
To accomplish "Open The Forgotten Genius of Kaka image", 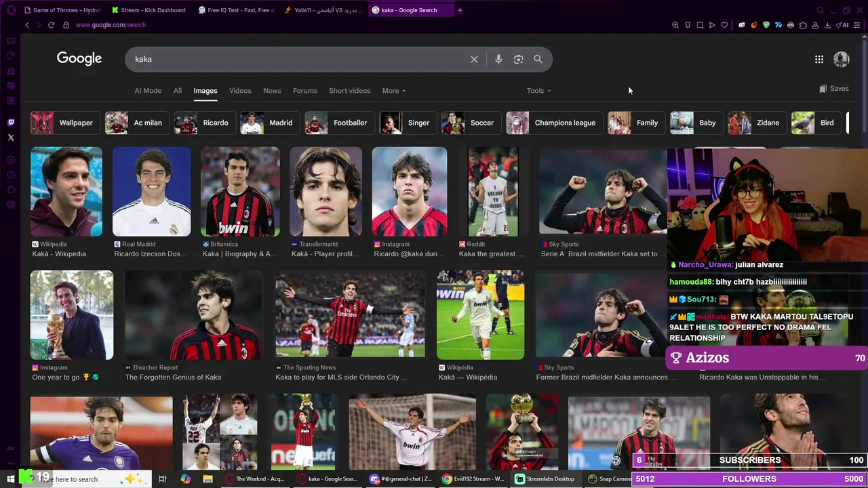I will click(x=193, y=315).
